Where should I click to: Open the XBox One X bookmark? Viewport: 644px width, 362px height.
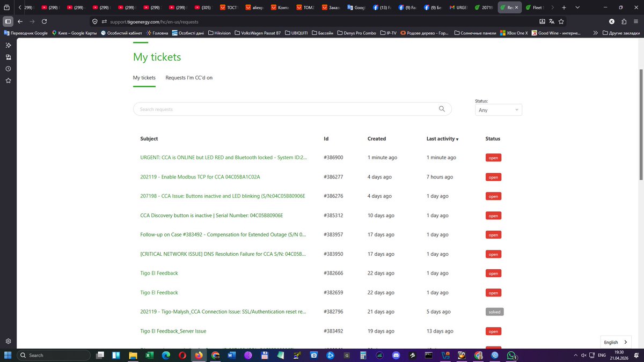point(514,33)
